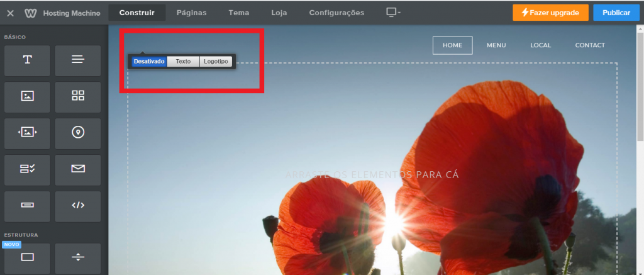Select the Contact Form element icon
644x275 pixels.
coord(27,170)
